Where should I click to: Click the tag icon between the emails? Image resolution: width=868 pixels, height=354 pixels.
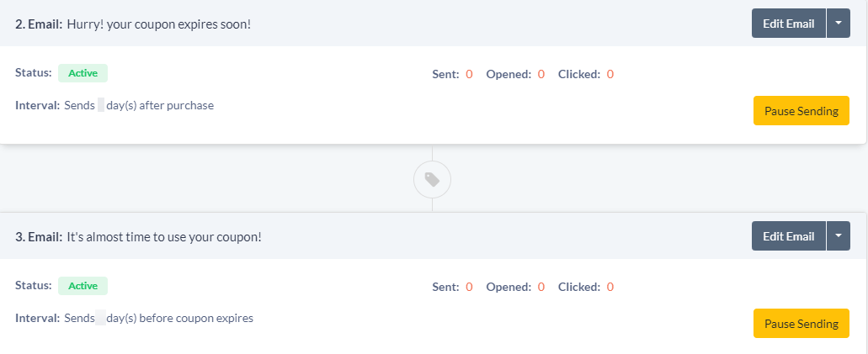(x=432, y=179)
